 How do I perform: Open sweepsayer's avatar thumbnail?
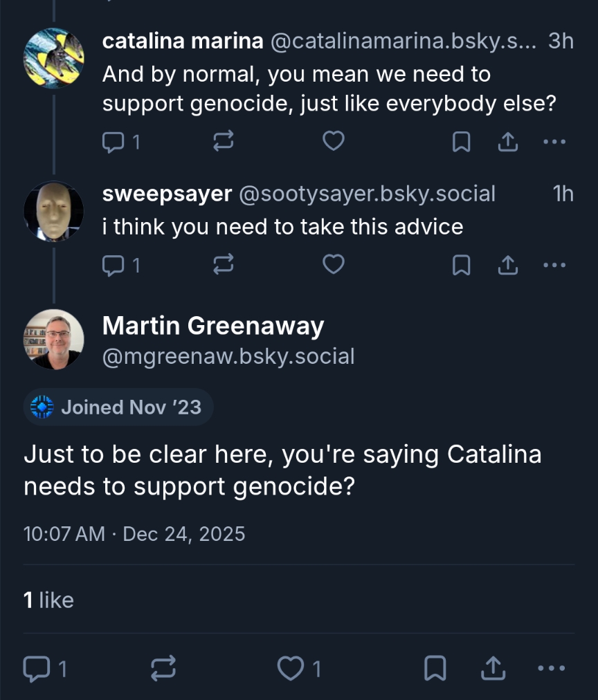[53, 212]
